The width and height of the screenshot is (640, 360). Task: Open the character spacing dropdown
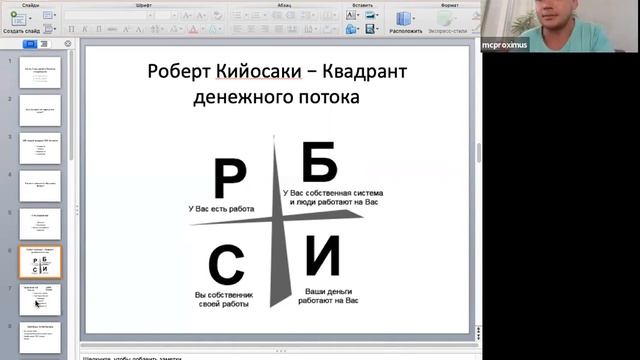click(x=156, y=29)
